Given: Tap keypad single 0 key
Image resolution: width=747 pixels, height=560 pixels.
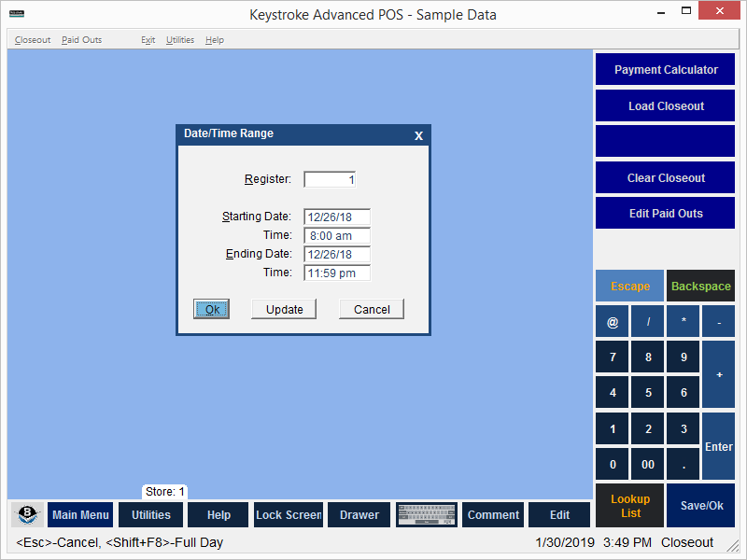Looking at the screenshot, I should coord(613,464).
